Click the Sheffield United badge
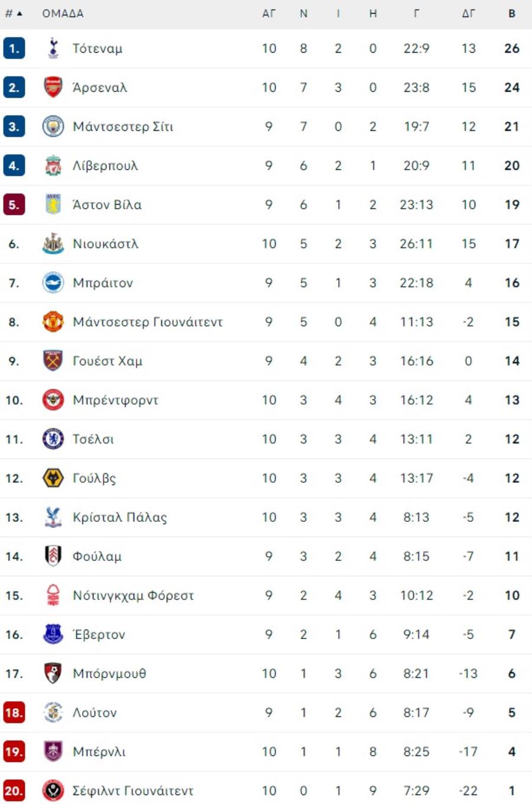The height and width of the screenshot is (804, 532). (x=53, y=790)
